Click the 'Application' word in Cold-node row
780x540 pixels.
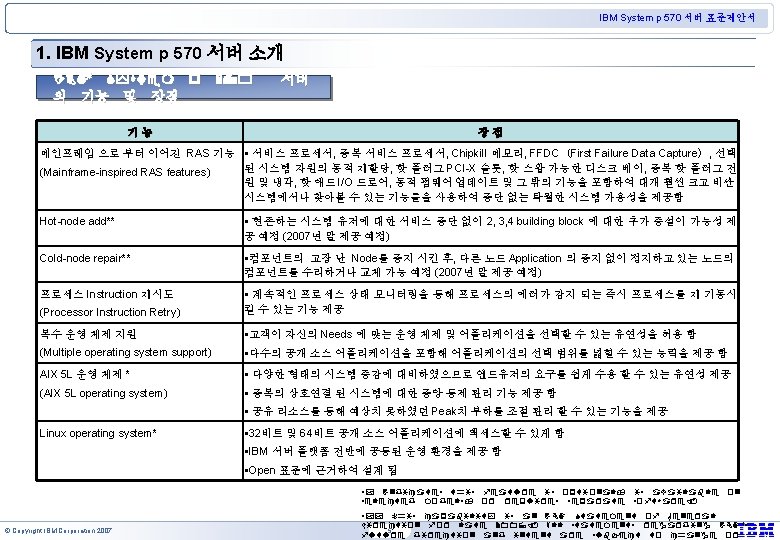(535, 259)
